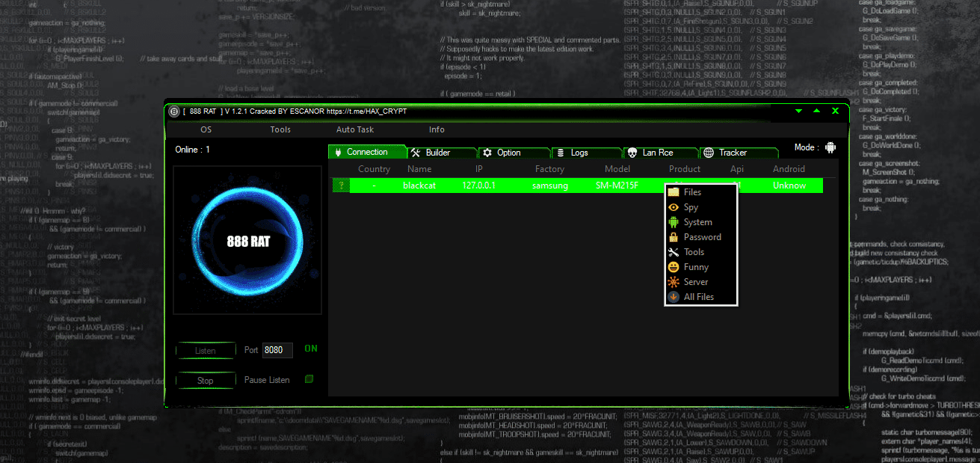Toggle the Pause Listen checkbox
This screenshot has height=463, width=980.
tap(309, 379)
